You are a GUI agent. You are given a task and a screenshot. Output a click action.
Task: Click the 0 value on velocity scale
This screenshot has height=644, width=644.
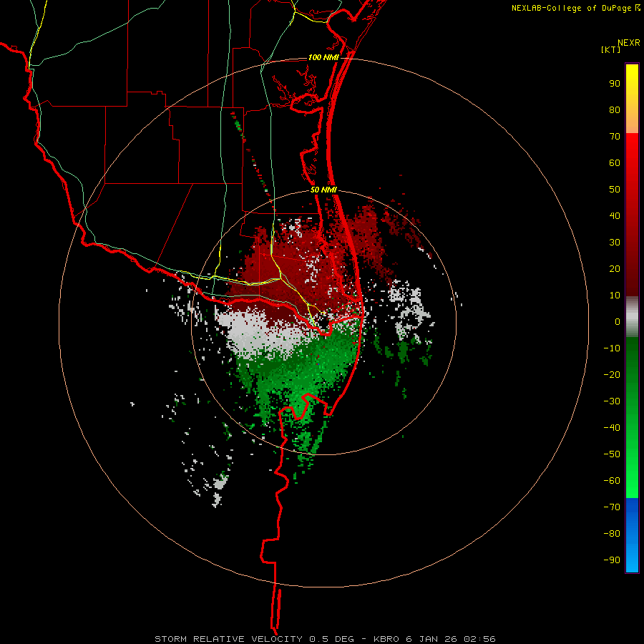coord(618,322)
